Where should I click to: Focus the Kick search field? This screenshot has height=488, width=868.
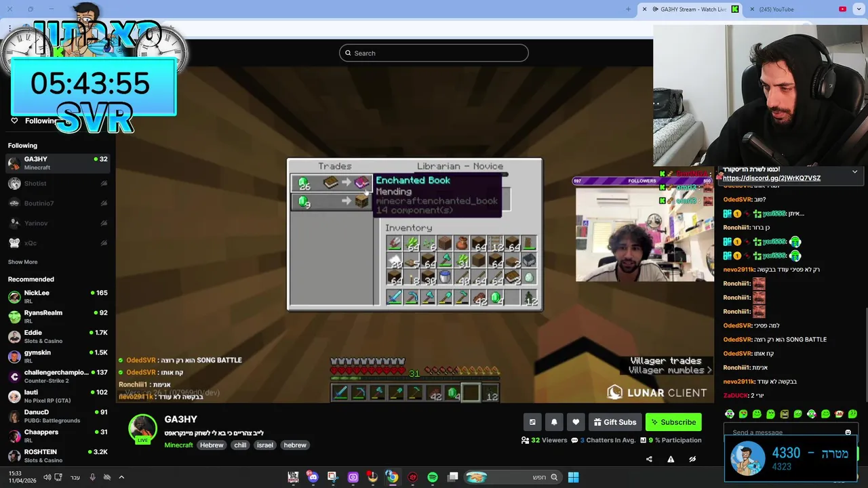434,53
